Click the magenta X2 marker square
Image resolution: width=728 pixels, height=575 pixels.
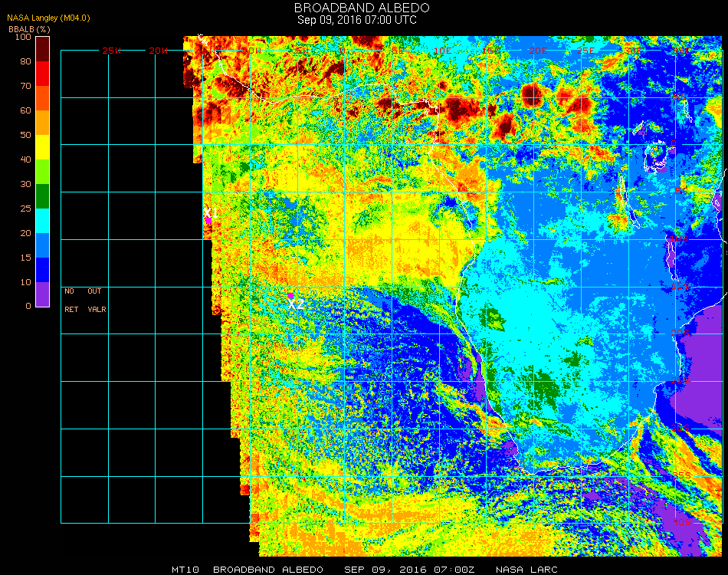pos(290,295)
